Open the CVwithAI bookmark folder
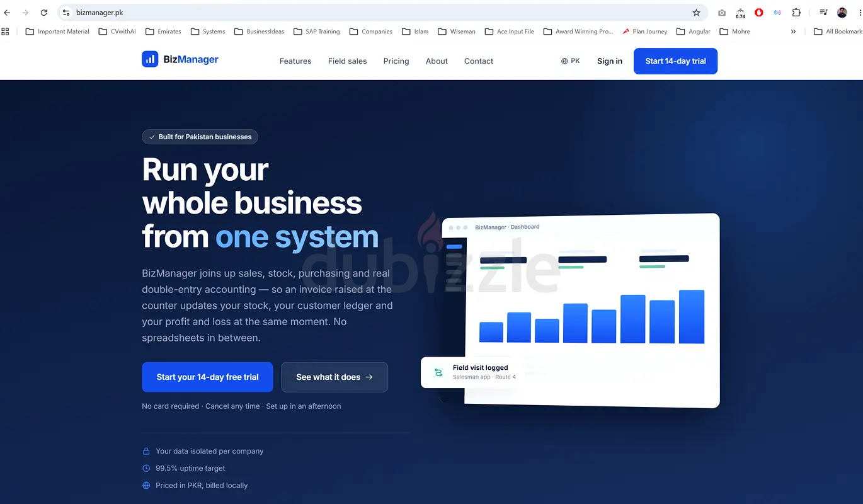This screenshot has height=504, width=863. point(117,31)
